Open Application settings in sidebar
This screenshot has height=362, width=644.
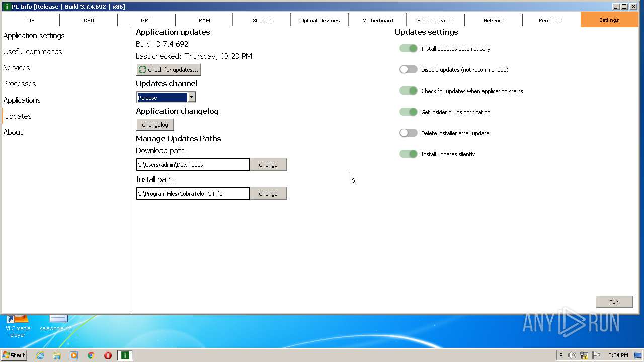click(34, 36)
